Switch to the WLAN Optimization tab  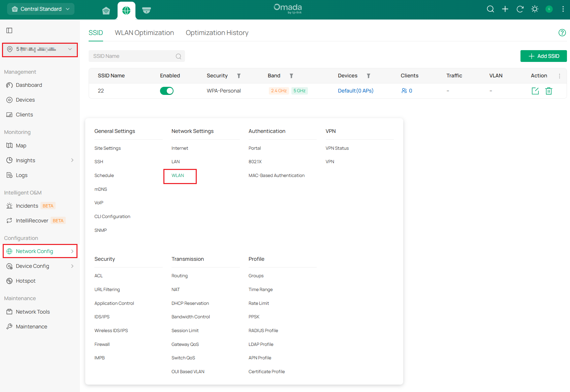click(x=144, y=33)
